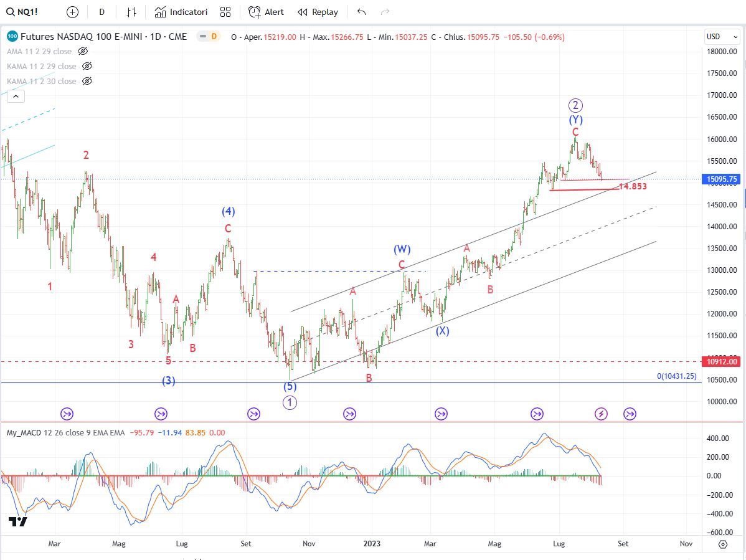The height and width of the screenshot is (560, 746).
Task: Click the lightning event marker on timeline
Action: tap(601, 414)
